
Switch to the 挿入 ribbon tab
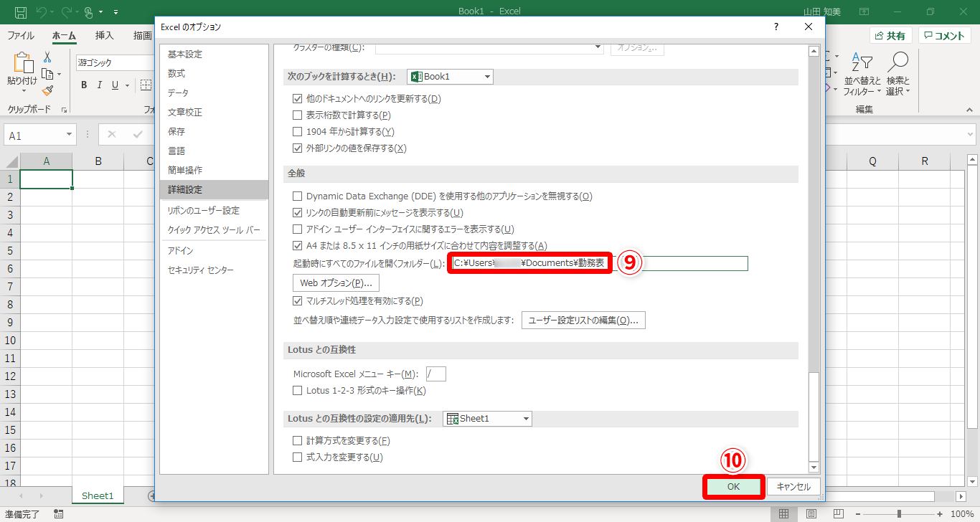click(105, 36)
